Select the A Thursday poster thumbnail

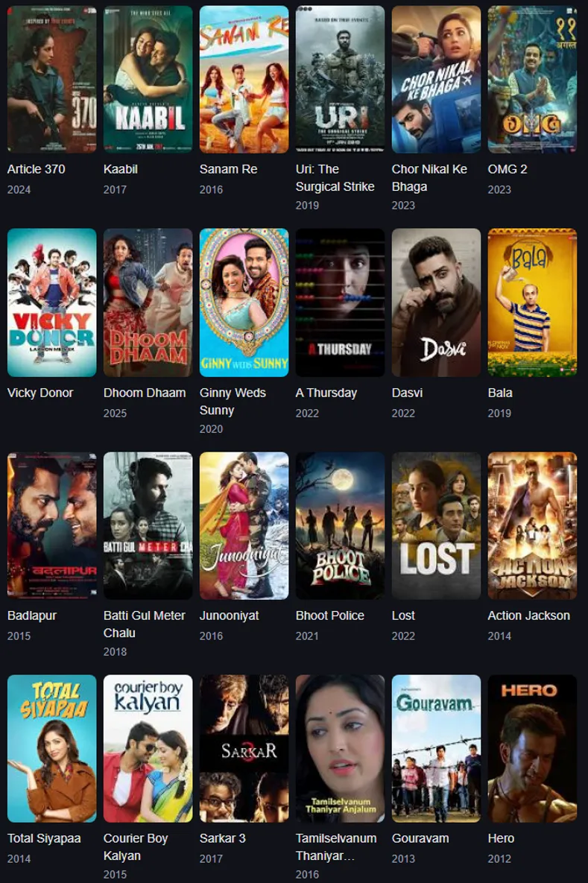click(340, 303)
